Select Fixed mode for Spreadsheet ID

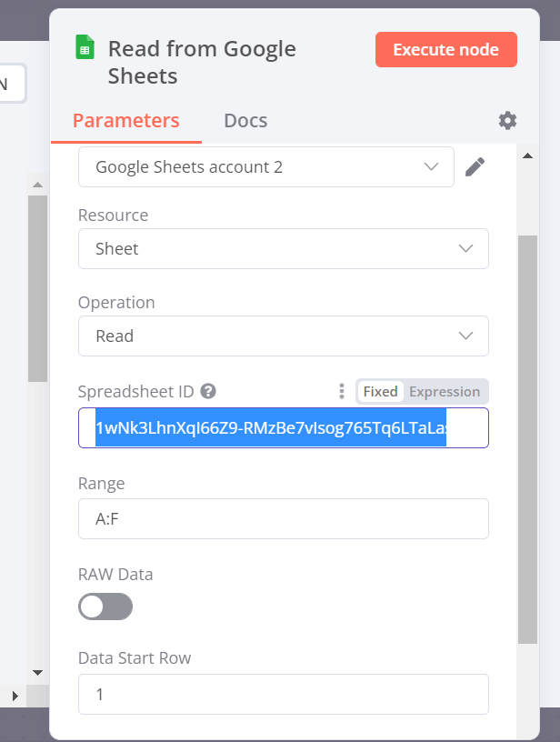(380, 391)
